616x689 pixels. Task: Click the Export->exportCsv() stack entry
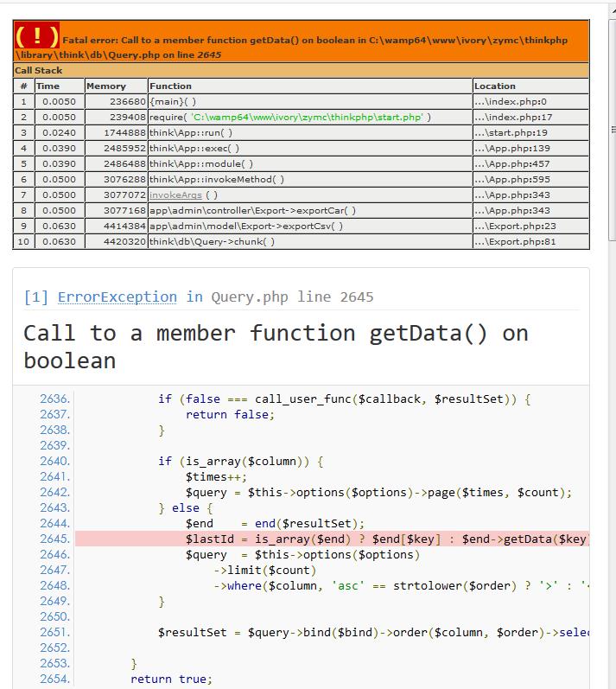(x=246, y=226)
